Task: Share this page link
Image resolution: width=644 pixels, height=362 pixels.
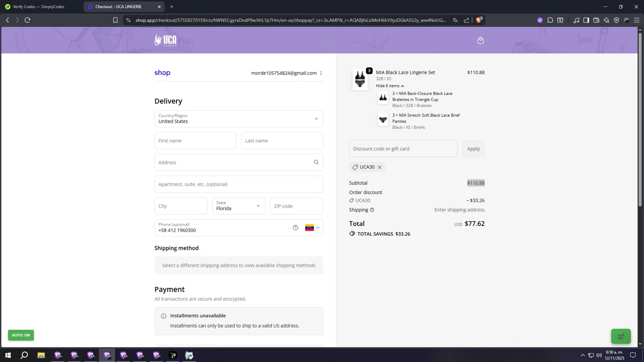Action: (x=467, y=20)
